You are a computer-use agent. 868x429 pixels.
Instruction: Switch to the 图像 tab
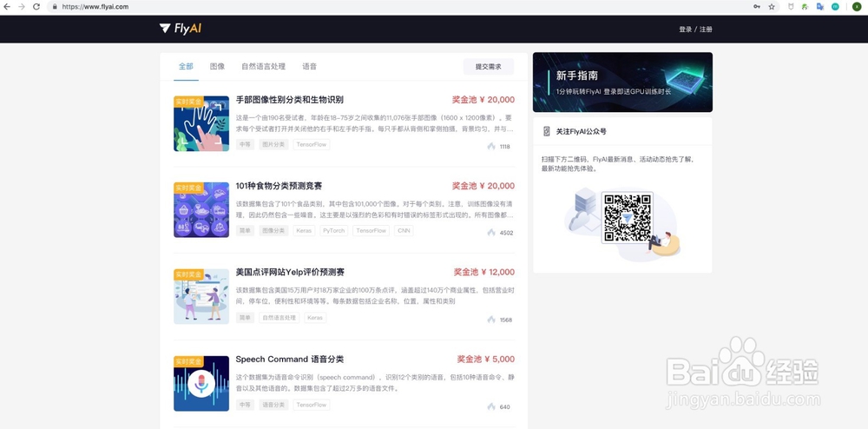pyautogui.click(x=218, y=66)
